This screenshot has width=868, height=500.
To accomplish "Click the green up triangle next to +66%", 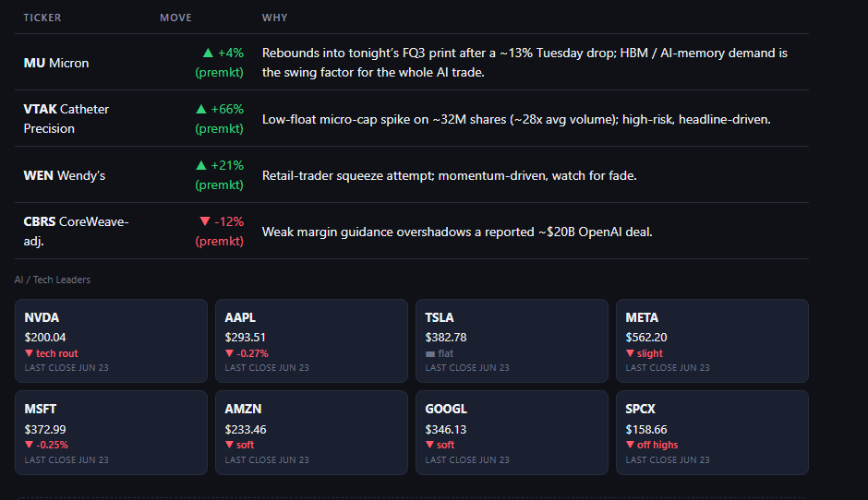I will [x=201, y=110].
